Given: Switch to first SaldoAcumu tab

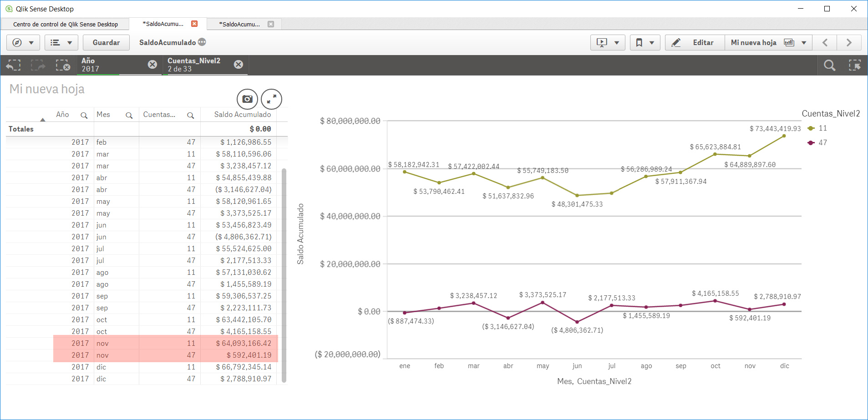Looking at the screenshot, I should point(163,24).
